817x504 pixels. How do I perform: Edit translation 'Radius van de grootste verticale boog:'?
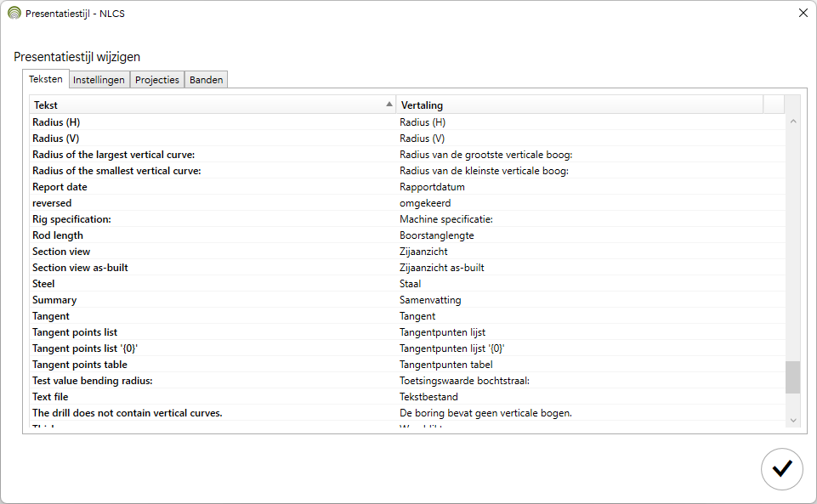(x=486, y=155)
